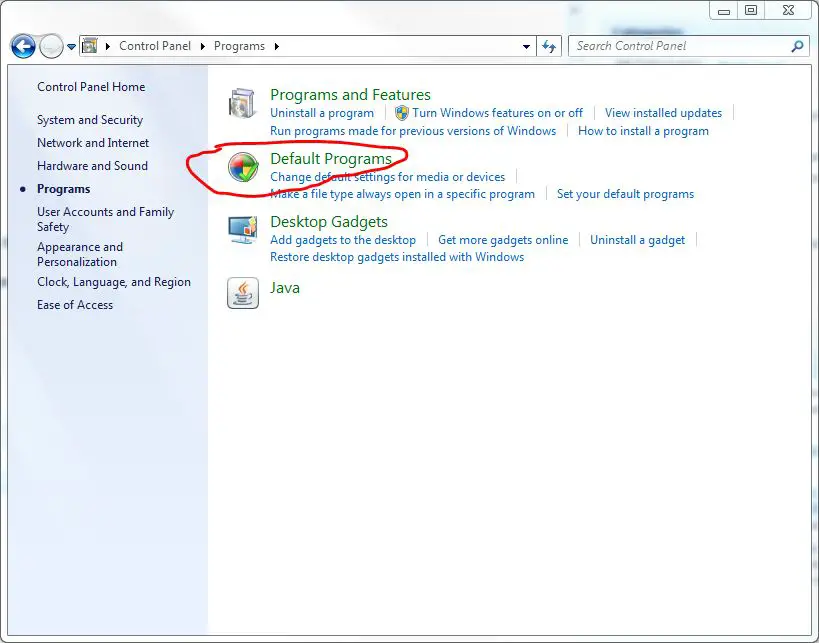Expand the arrow after Control Panel breadcrumb
819x643 pixels.
[x=203, y=46]
